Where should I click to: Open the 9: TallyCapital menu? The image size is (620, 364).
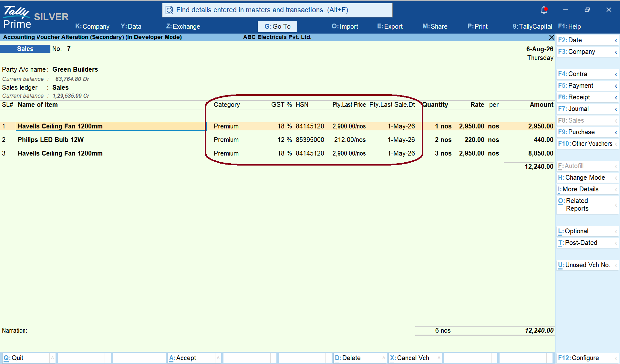[532, 26]
